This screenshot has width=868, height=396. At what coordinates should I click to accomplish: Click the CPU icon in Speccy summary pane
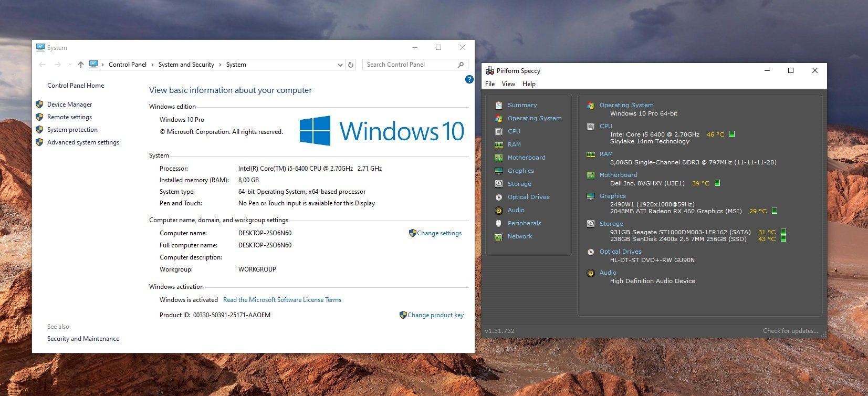coord(591,126)
